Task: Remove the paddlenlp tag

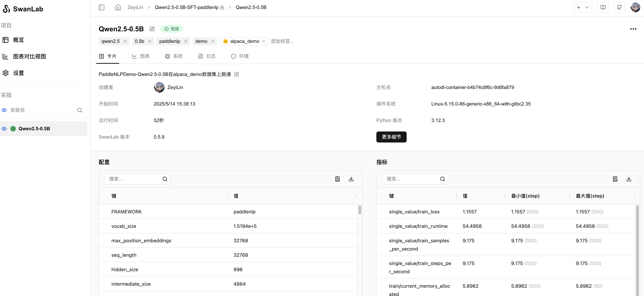Action: 185,41
